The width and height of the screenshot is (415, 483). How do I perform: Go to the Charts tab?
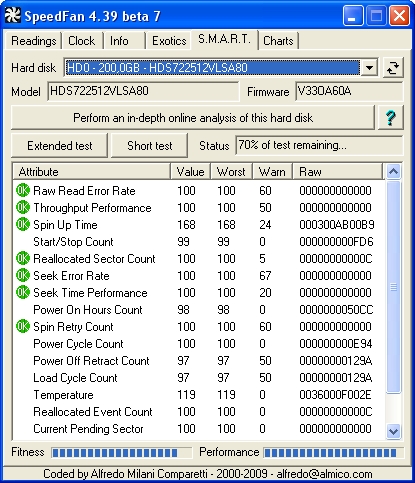coord(278,41)
